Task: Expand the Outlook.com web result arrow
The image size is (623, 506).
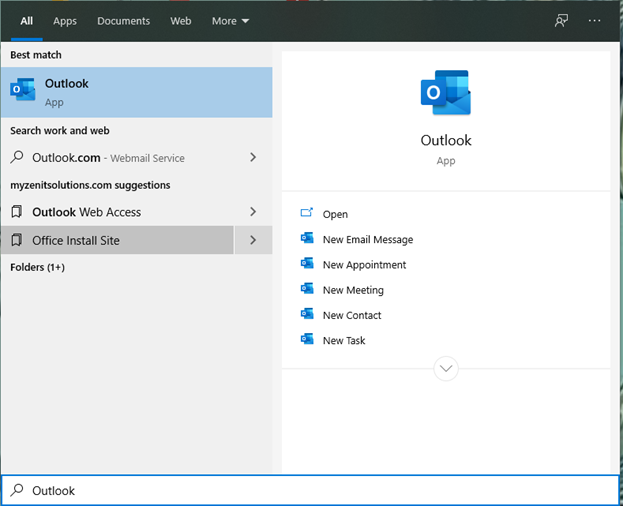Action: (x=253, y=158)
